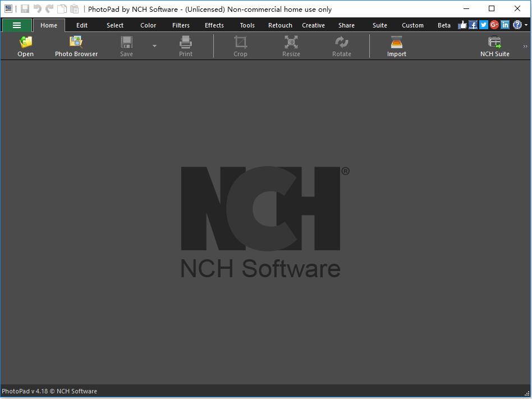Click the blue Help question mark icon
Image resolution: width=532 pixels, height=399 pixels.
(x=517, y=25)
